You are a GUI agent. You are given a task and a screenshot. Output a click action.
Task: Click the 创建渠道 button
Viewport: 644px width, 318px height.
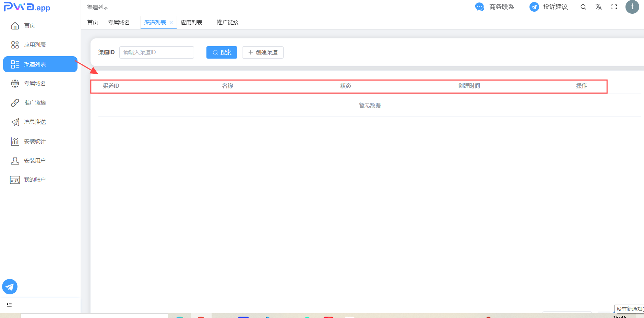click(x=263, y=52)
